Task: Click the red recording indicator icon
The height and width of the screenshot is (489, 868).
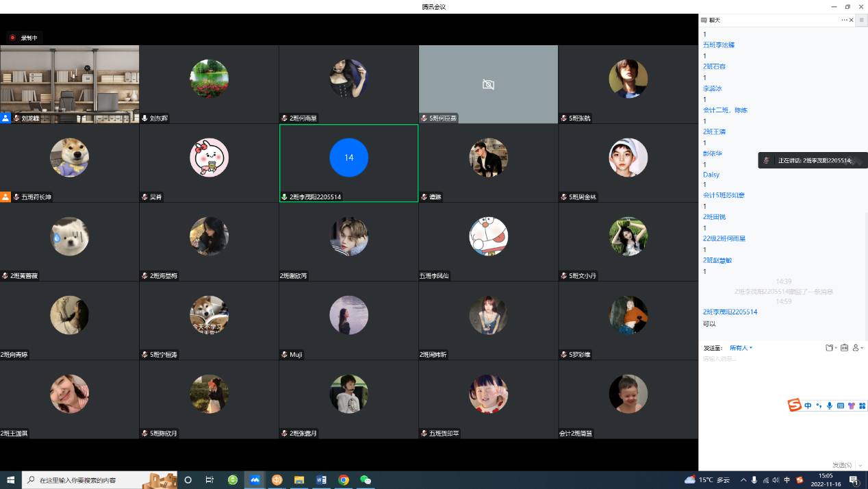Action: click(x=12, y=38)
